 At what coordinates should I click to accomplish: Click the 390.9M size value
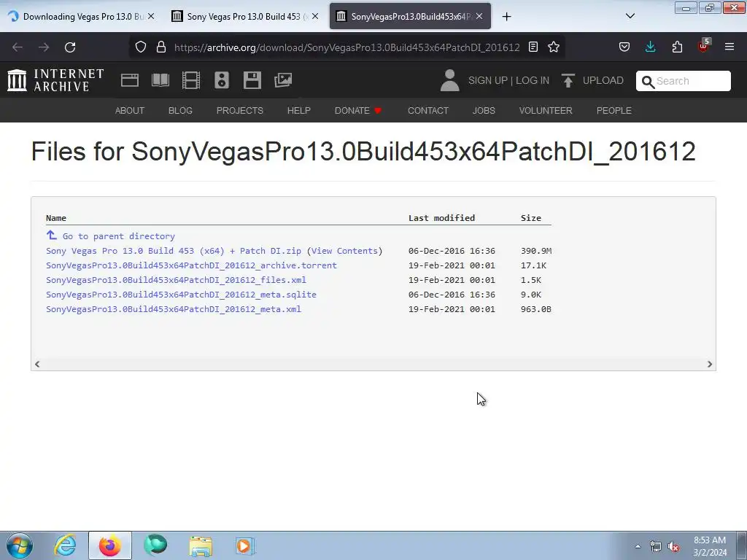tap(536, 251)
